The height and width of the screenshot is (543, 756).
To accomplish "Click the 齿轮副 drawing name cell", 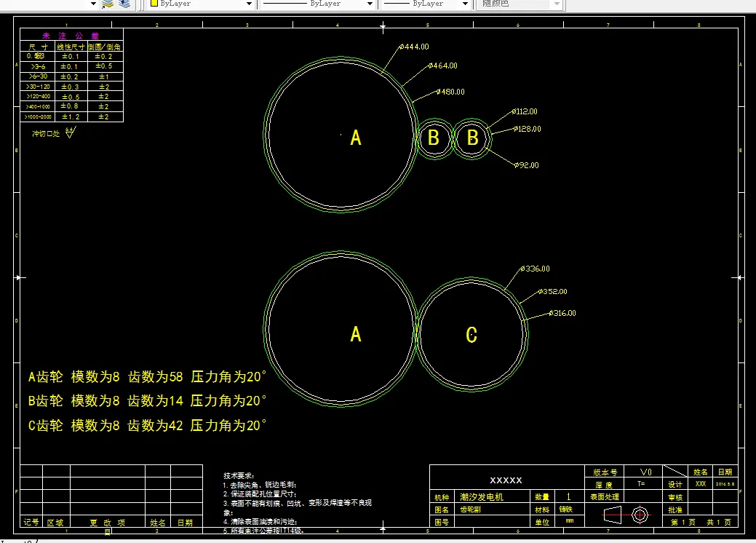I will pyautogui.click(x=493, y=510).
